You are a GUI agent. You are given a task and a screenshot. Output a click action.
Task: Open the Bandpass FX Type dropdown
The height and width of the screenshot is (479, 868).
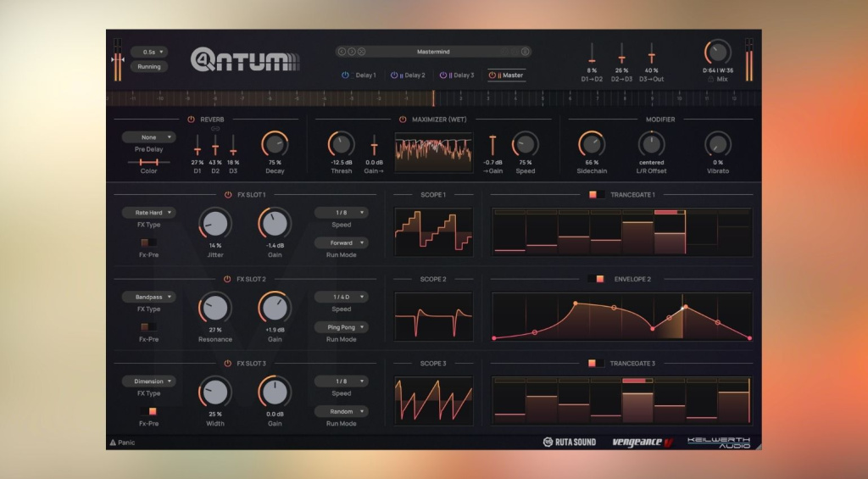point(149,297)
